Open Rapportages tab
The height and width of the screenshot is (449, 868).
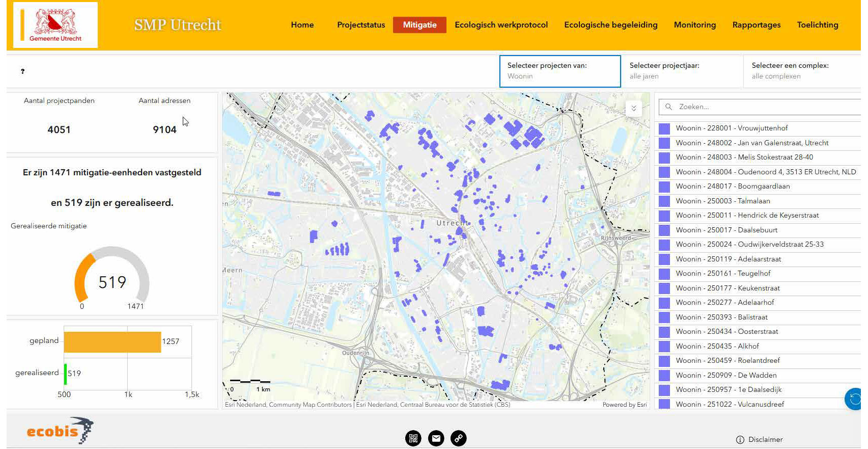[757, 25]
